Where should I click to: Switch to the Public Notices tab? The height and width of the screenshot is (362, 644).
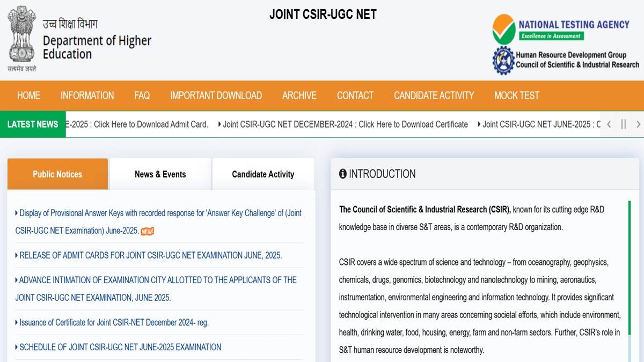57,174
